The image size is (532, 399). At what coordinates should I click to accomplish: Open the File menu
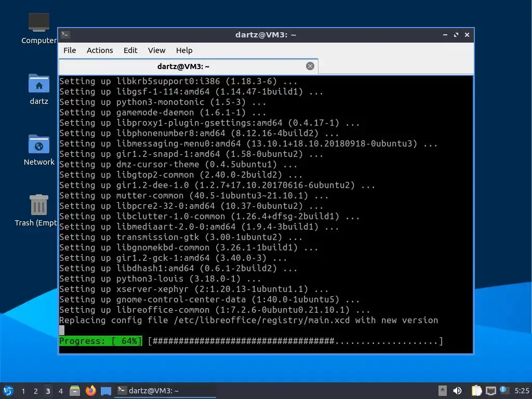70,50
